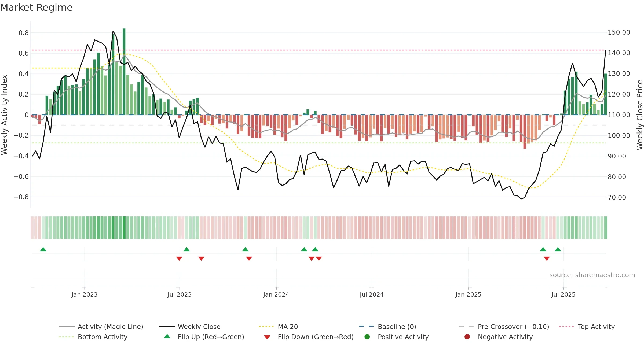644x362 pixels.
Task: Toggle the Weekly Close legend entry
Action: (190, 327)
